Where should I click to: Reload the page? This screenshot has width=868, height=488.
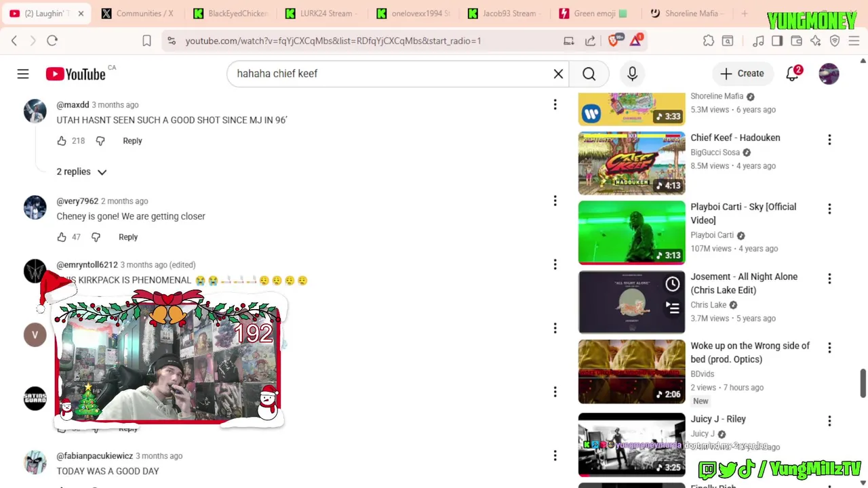click(x=52, y=41)
